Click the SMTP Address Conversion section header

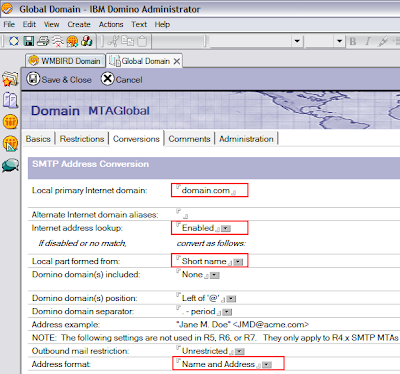(x=91, y=164)
